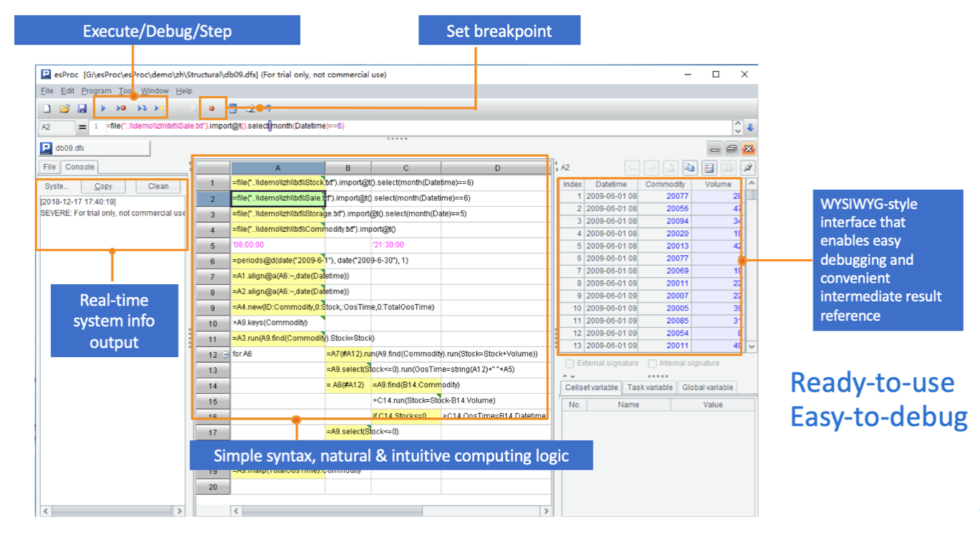Screen dimensions: 980x534
Task: Click the copy icon above result table
Action: [x=689, y=168]
